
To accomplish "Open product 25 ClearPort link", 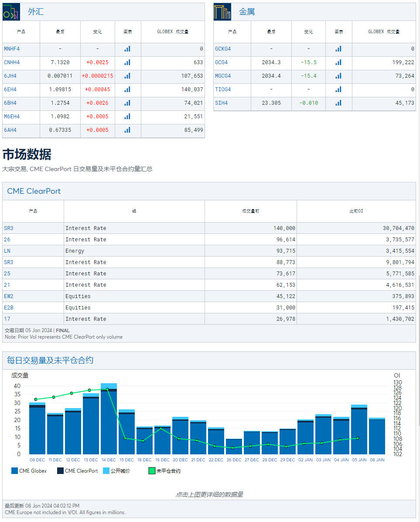I will pyautogui.click(x=7, y=274).
